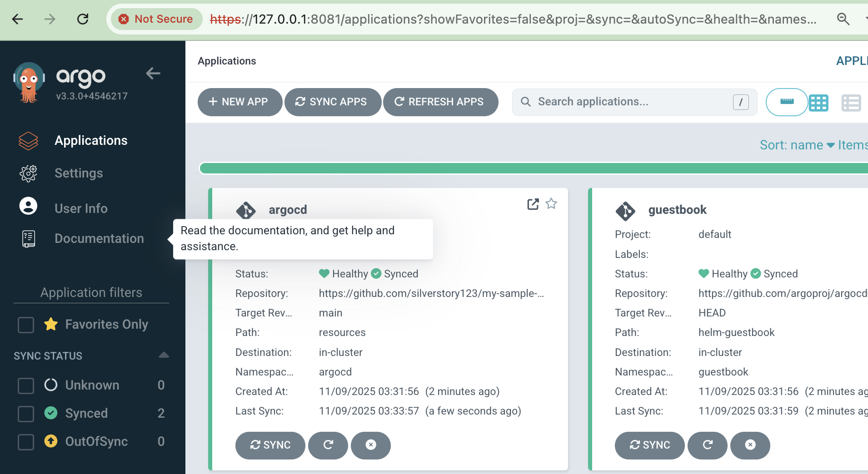Click the OutOfSync yellow arrow icon
The width and height of the screenshot is (868, 474).
coord(51,441)
